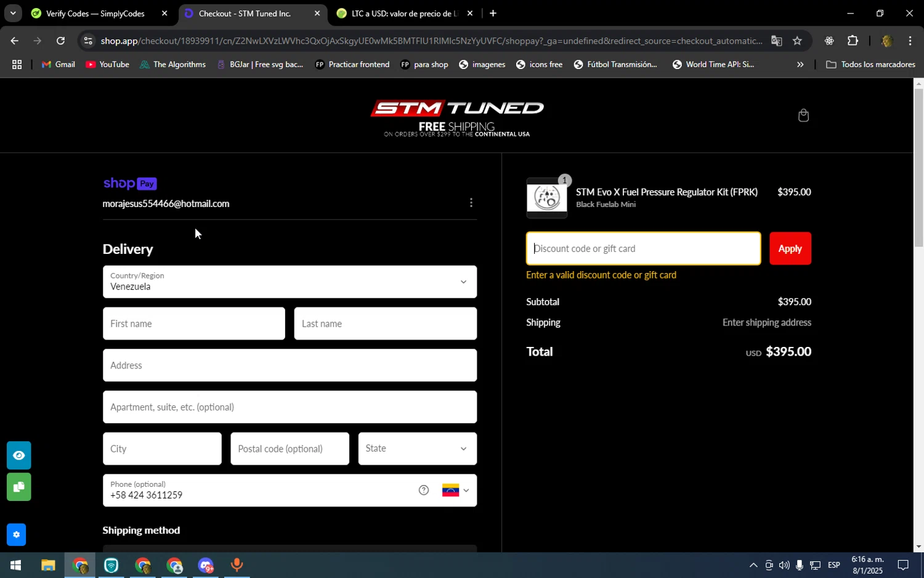Click the blue eye extension button
This screenshot has height=578, width=924.
click(18, 455)
